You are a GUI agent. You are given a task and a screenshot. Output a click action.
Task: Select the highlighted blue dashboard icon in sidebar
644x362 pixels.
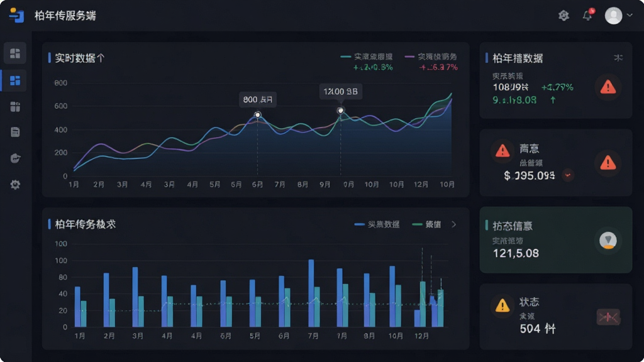click(x=15, y=80)
